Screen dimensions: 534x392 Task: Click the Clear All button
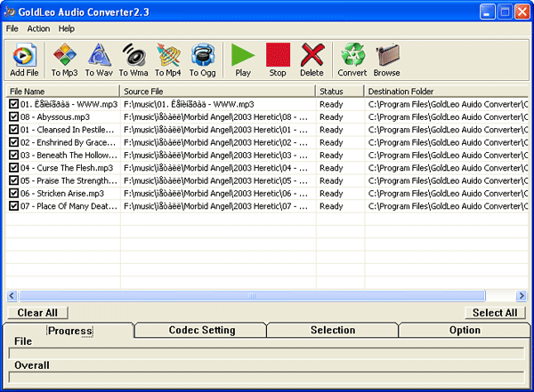coord(37,312)
